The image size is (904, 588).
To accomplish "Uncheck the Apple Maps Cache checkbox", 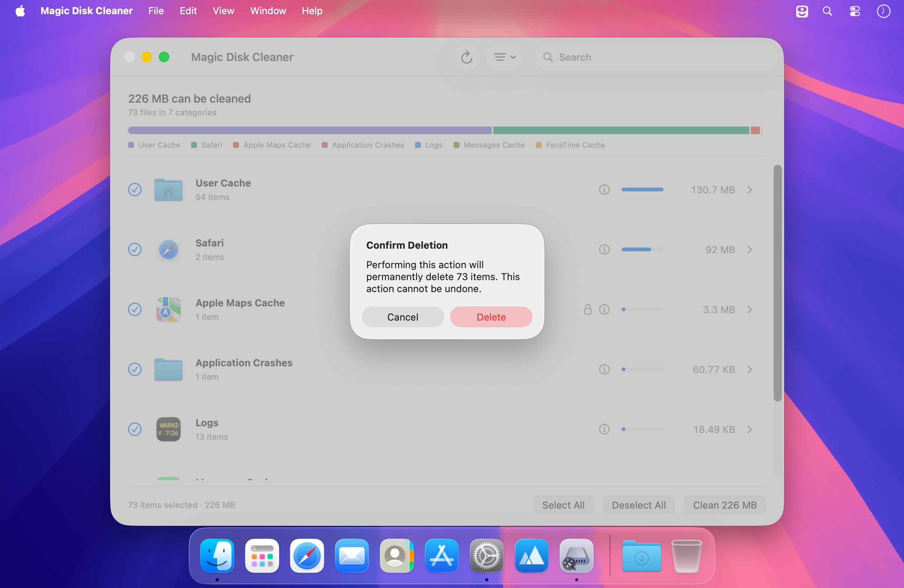I will (134, 310).
